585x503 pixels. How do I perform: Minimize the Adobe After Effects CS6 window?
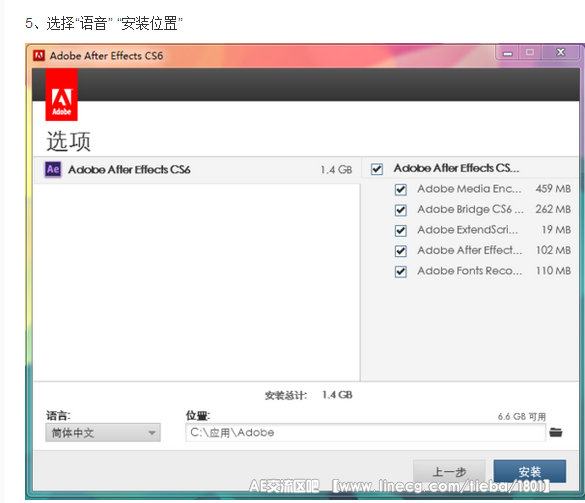pos(507,53)
